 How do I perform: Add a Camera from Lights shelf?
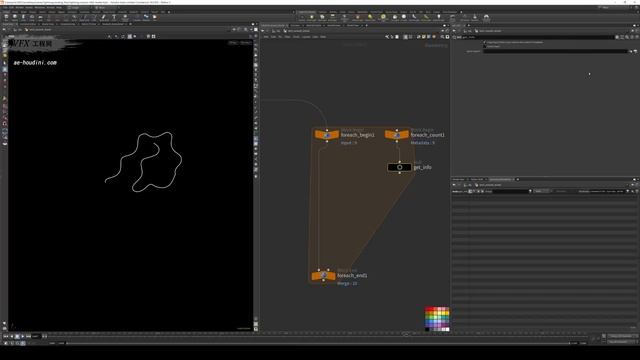[302, 17]
